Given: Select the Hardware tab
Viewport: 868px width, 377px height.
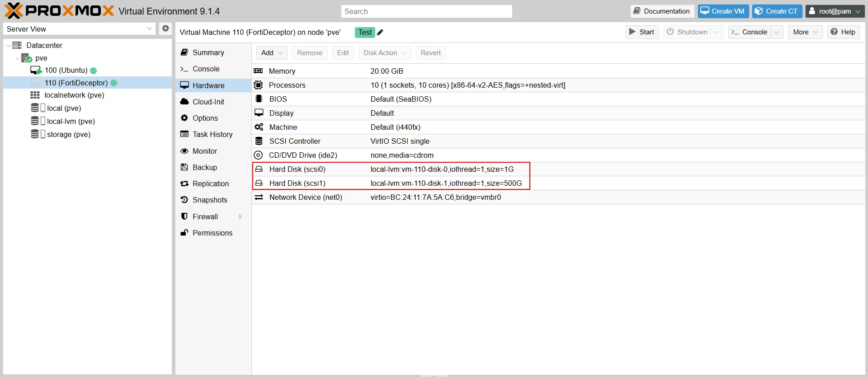Looking at the screenshot, I should [x=213, y=85].
